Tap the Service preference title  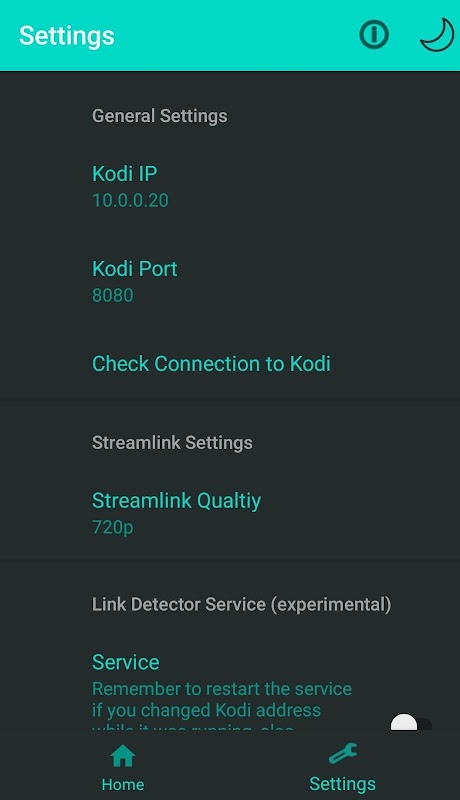point(125,662)
